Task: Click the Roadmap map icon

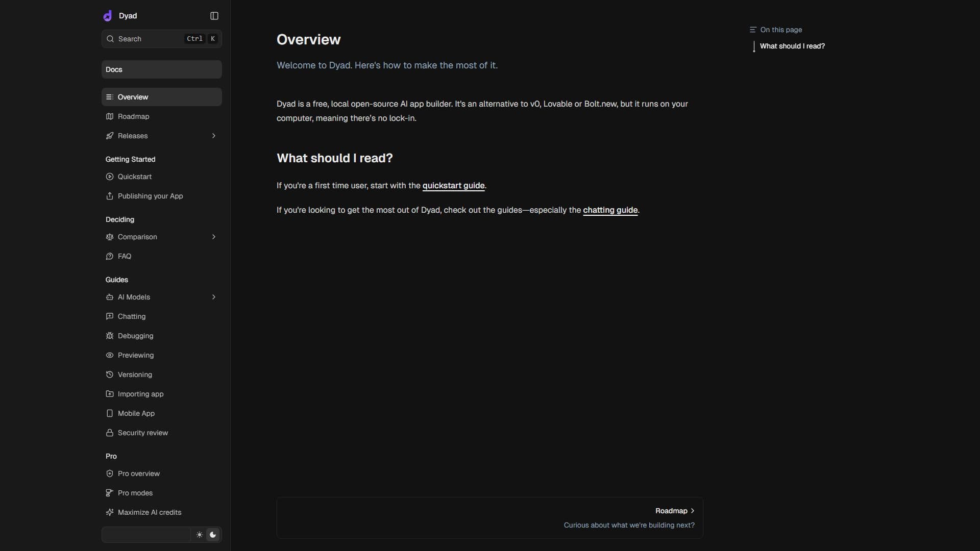Action: 110,116
